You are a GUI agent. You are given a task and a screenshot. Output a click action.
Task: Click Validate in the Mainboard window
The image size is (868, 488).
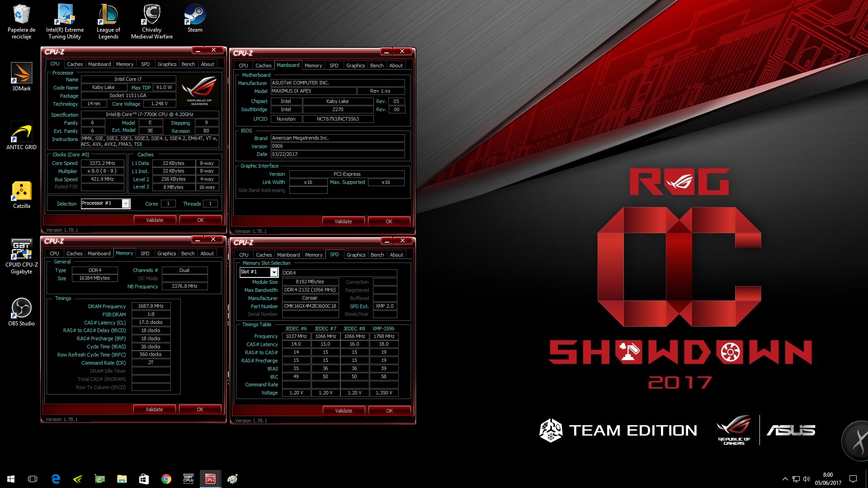[x=343, y=221]
